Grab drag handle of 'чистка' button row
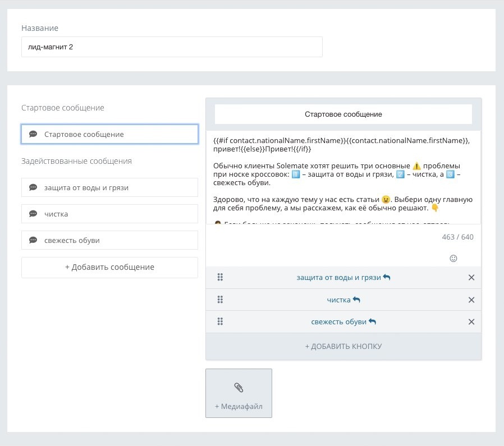Image resolution: width=504 pixels, height=446 pixels. pyautogui.click(x=220, y=300)
